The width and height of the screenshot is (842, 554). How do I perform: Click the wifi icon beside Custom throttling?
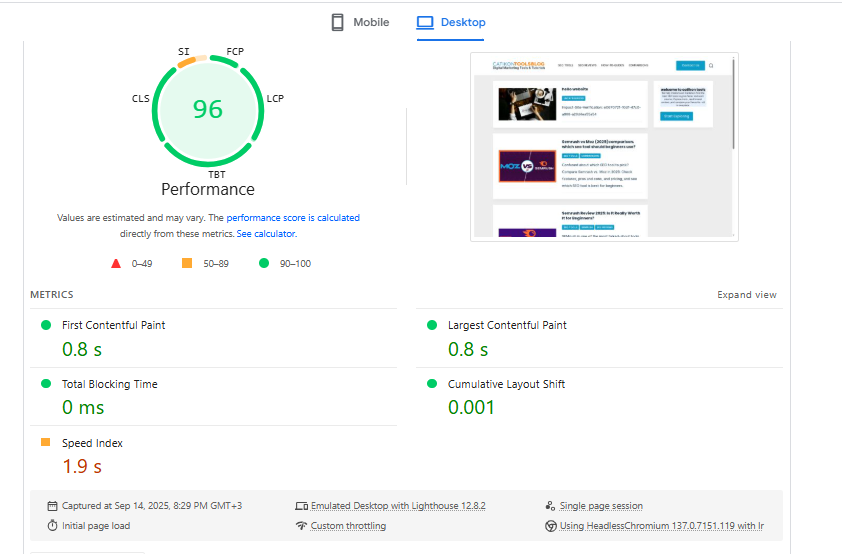pos(301,526)
